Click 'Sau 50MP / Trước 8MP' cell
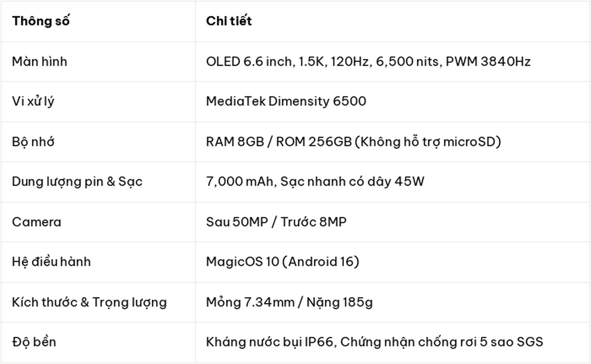Screen dimensions: 591x364 (x=276, y=222)
